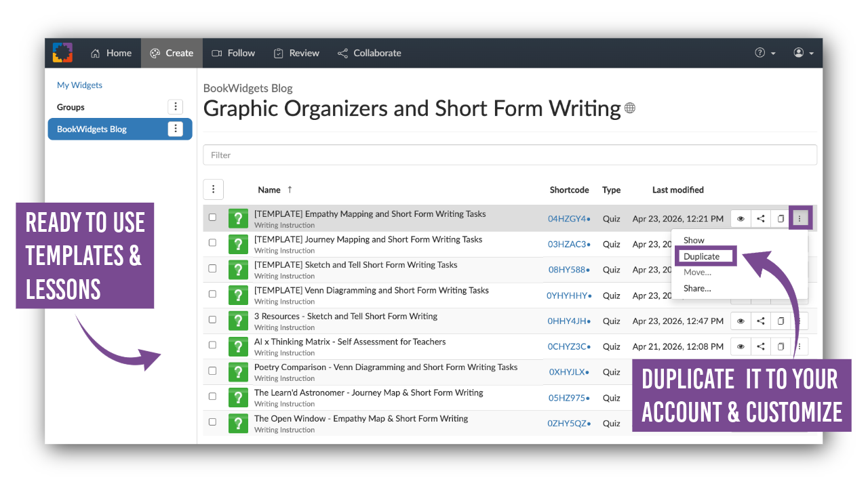Open shortcode 0YHYHHY link

[569, 296]
